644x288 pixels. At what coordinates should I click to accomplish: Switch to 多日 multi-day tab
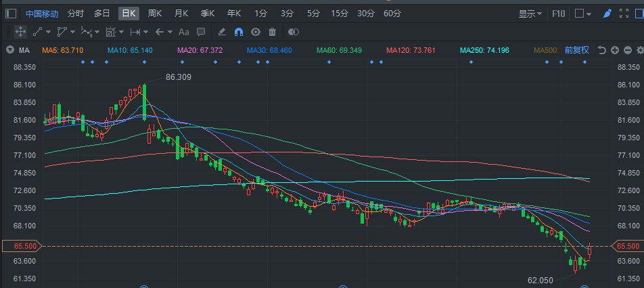click(x=102, y=14)
